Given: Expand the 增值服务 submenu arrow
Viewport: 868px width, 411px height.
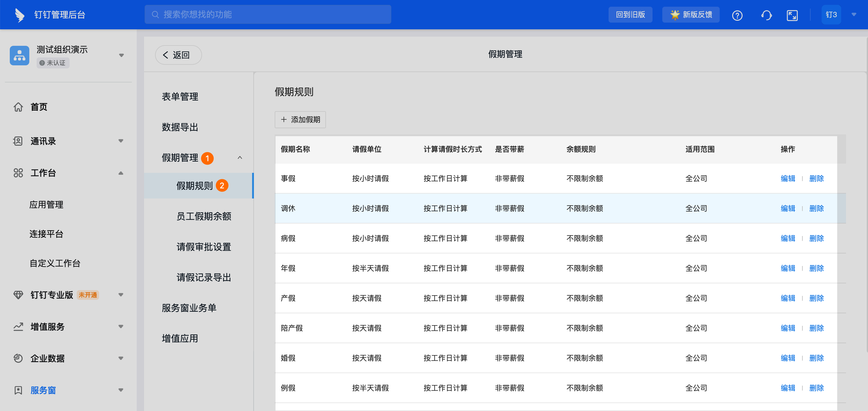Looking at the screenshot, I should 121,326.
